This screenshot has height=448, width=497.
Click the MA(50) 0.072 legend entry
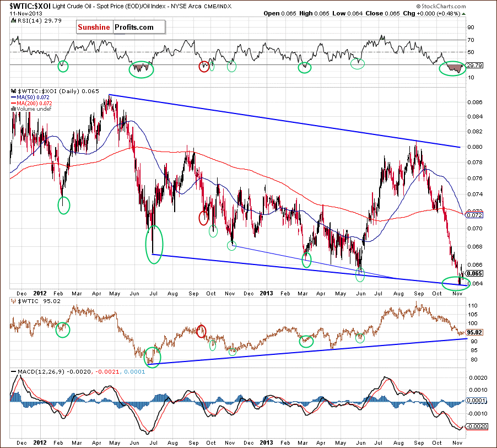click(33, 98)
